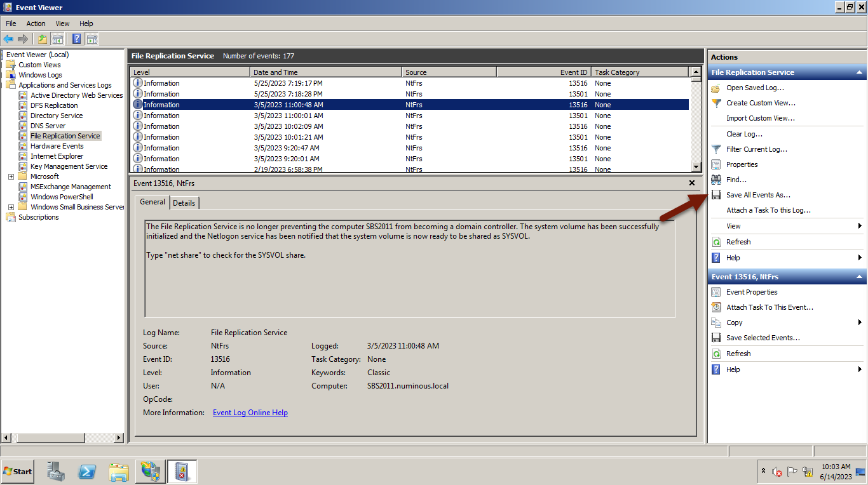
Task: Open Windows PowerShell from taskbar
Action: point(87,472)
